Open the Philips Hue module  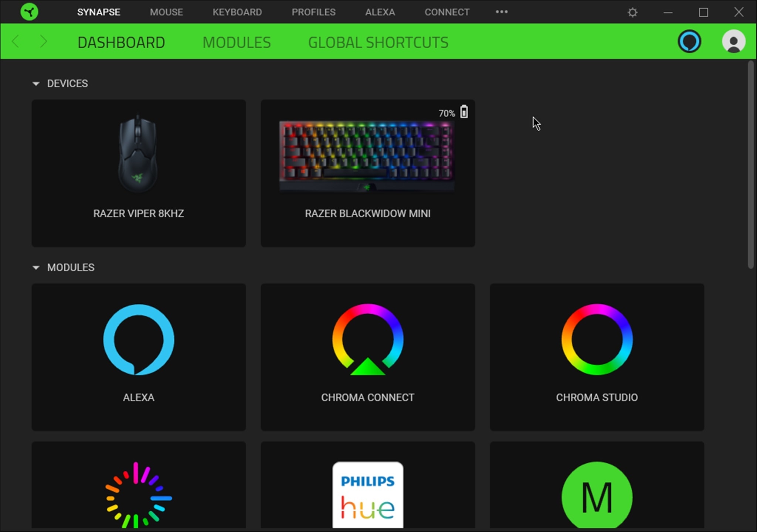click(x=368, y=495)
